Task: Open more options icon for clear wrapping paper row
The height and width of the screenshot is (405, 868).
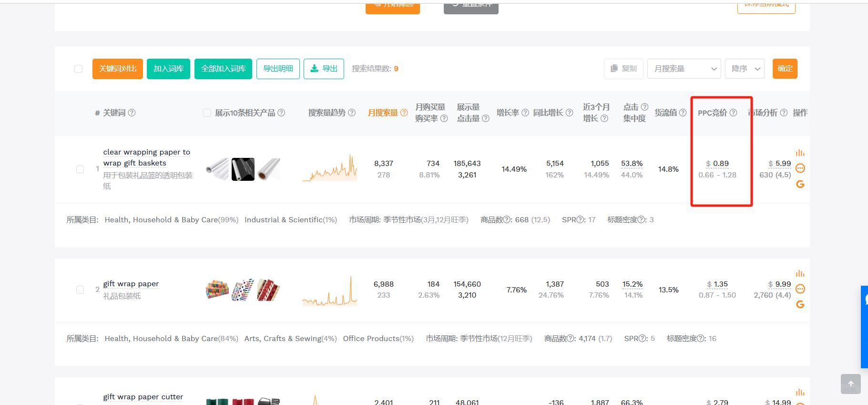Action: (800, 168)
